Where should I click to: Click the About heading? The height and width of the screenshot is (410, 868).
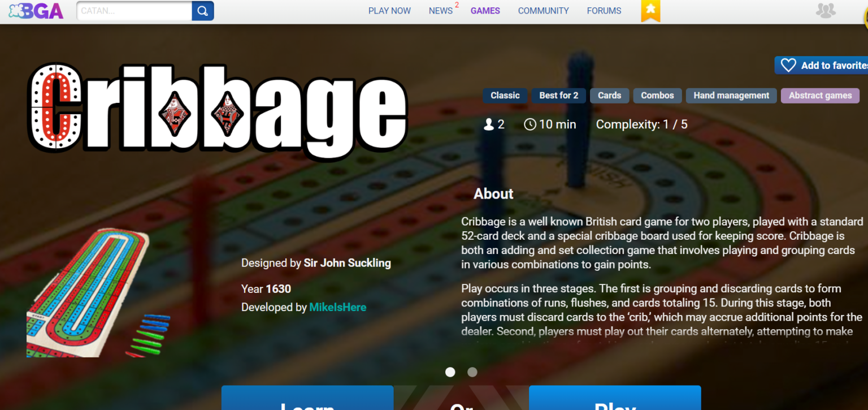pyautogui.click(x=493, y=193)
